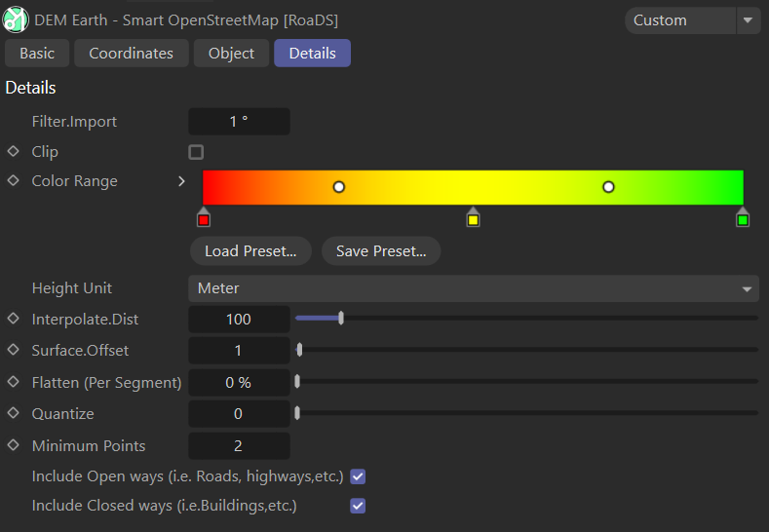The width and height of the screenshot is (769, 532).
Task: Click the Height Unit label
Action: (x=72, y=287)
